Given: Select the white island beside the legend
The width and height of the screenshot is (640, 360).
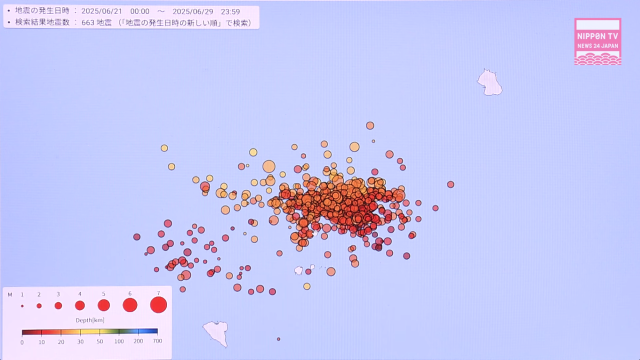Looking at the screenshot, I should click(x=217, y=333).
